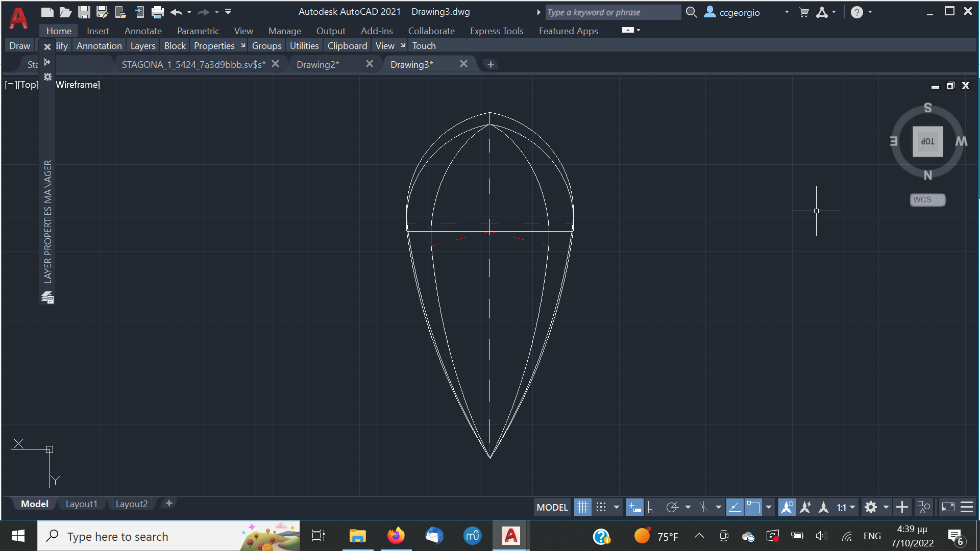Screen dimensions: 980x551
Task: Toggle Snap mode dots icon
Action: tap(601, 507)
